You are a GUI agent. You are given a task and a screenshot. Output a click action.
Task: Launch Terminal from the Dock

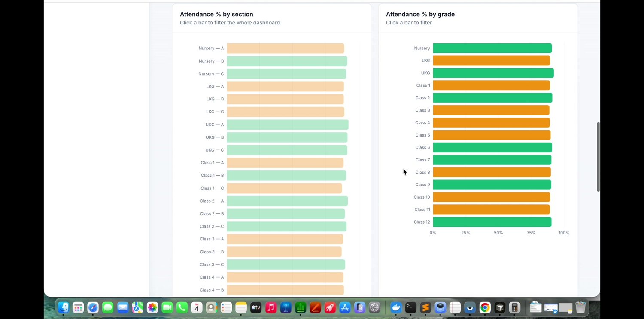pyautogui.click(x=411, y=307)
